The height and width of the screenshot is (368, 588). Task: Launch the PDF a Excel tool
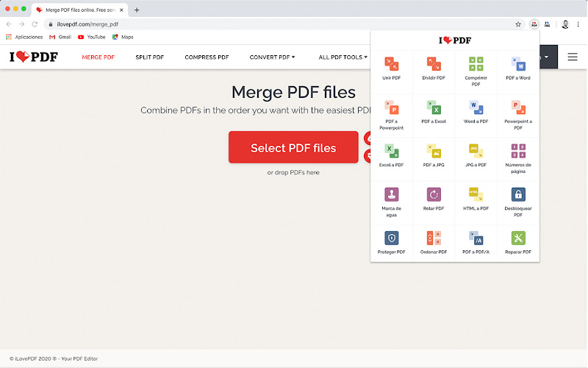click(x=434, y=112)
